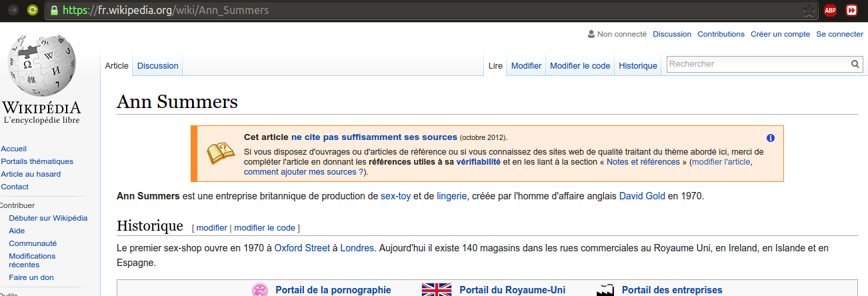Viewport: 868px width, 296px height.
Task: Open the Discussion tab next to Article
Action: pyautogui.click(x=158, y=65)
